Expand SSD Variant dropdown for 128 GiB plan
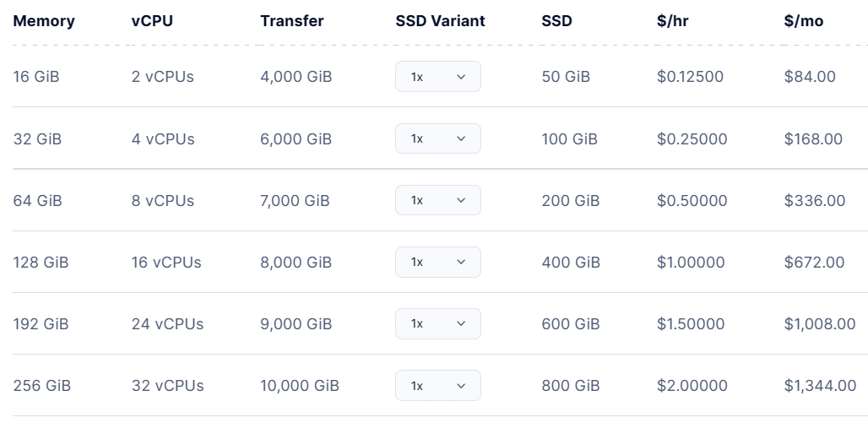Image resolution: width=868 pixels, height=423 pixels. click(x=437, y=263)
